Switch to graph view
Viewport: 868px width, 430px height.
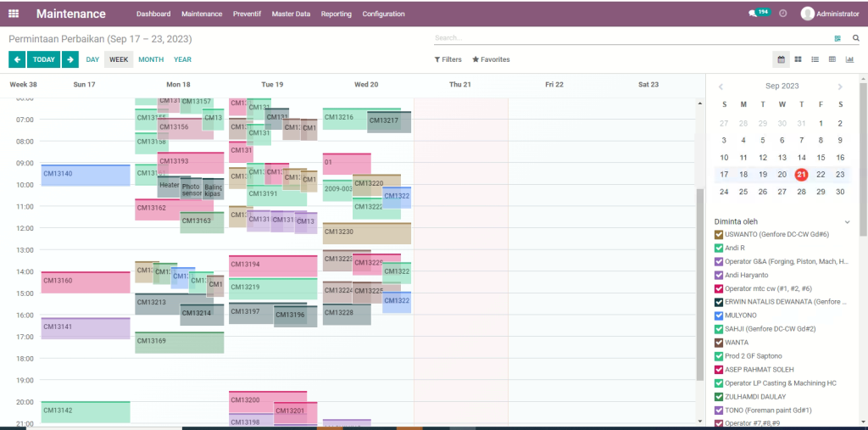coord(849,59)
